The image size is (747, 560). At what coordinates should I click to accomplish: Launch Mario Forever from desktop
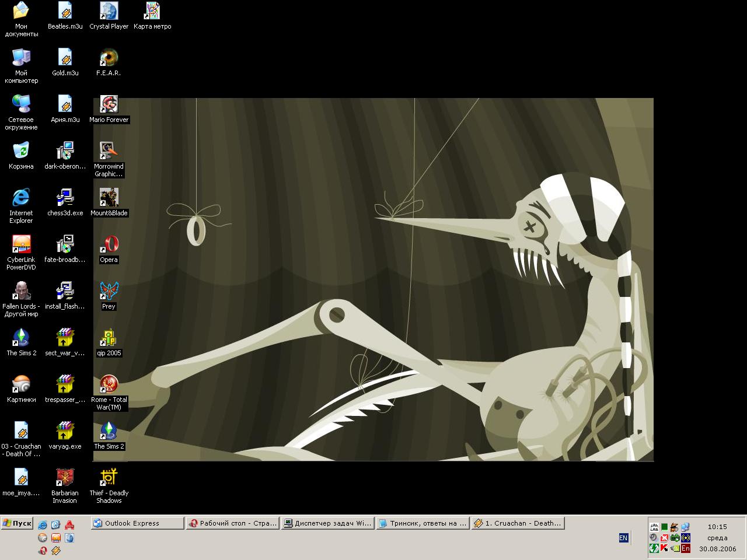[x=109, y=104]
